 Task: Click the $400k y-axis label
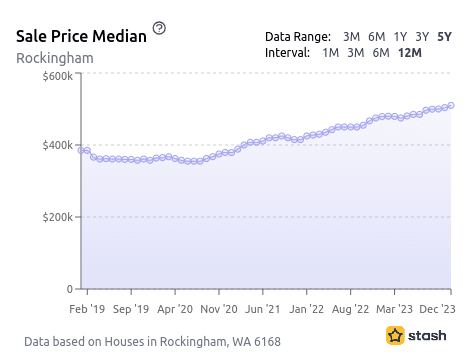(57, 145)
